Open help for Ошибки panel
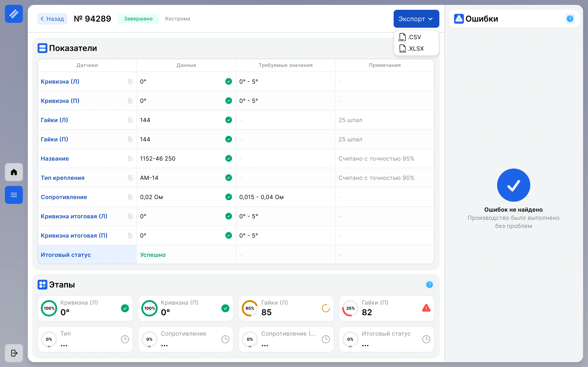 tap(570, 19)
